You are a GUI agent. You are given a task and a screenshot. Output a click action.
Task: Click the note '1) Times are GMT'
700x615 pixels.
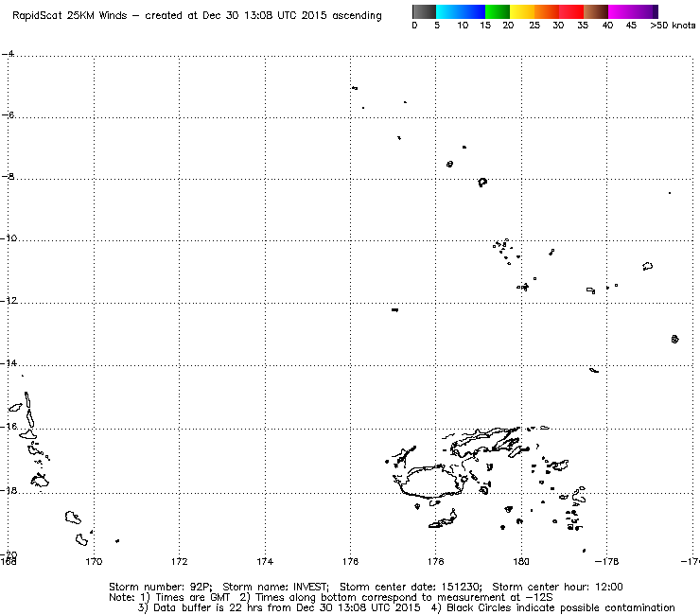(x=185, y=598)
